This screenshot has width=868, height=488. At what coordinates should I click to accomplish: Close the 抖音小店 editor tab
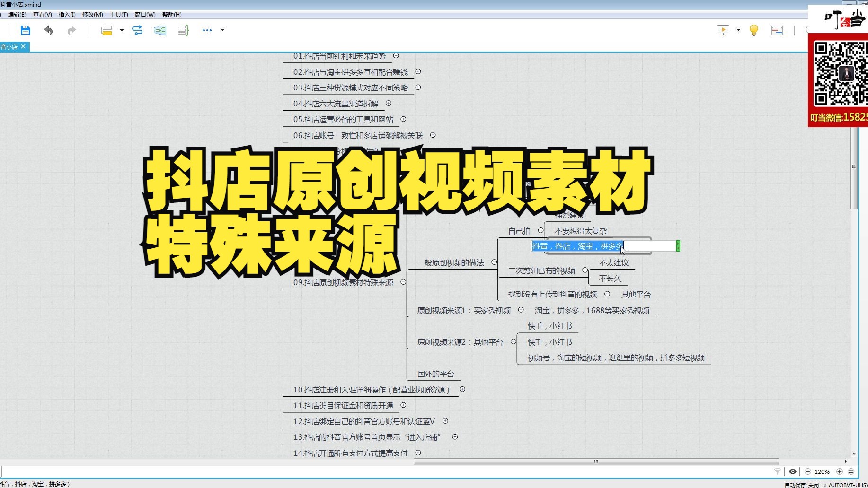tap(23, 46)
